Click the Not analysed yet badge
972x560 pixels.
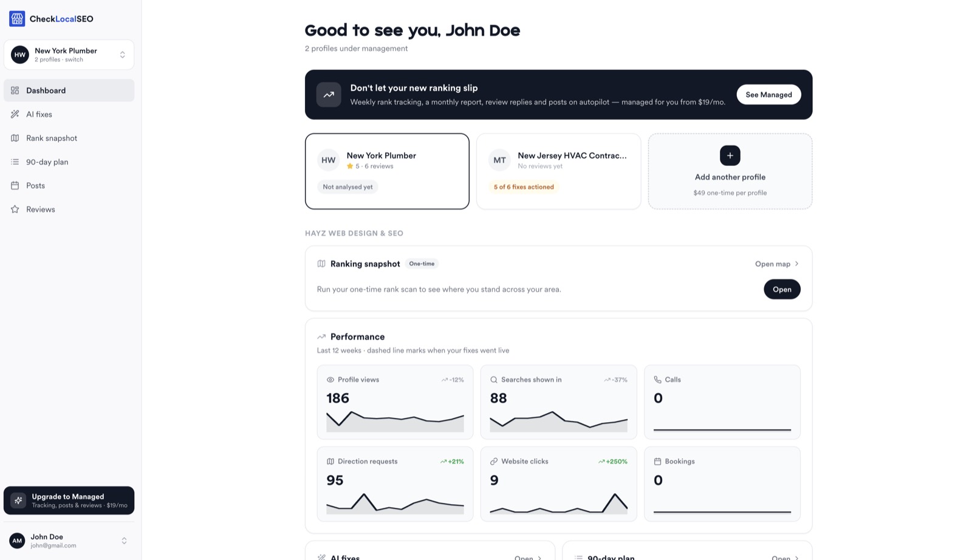347,187
